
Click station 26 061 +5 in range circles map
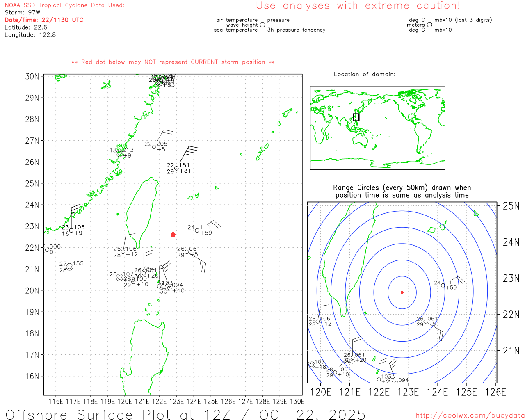tap(426, 322)
